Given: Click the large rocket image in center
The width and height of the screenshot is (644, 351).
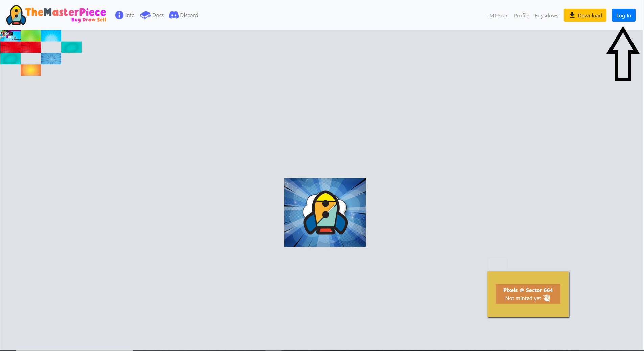Looking at the screenshot, I should [x=325, y=212].
